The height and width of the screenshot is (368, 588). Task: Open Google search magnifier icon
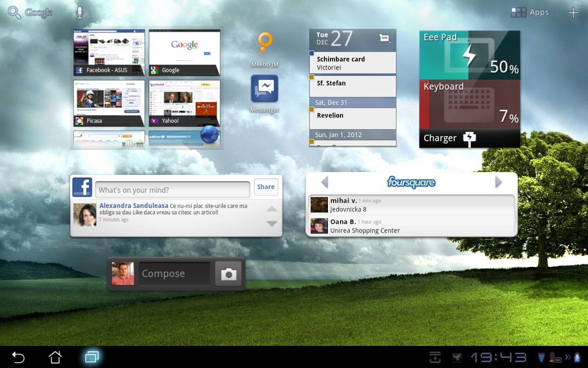click(x=14, y=13)
